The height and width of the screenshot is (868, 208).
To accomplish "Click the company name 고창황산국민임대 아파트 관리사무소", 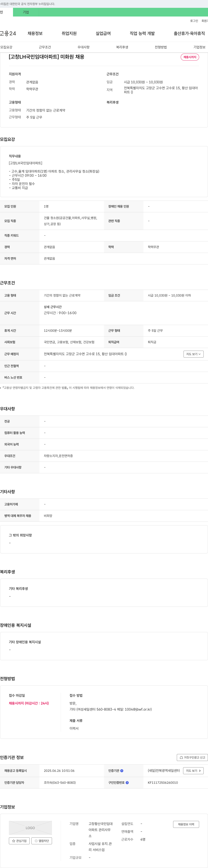I will pyautogui.click(x=101, y=830).
